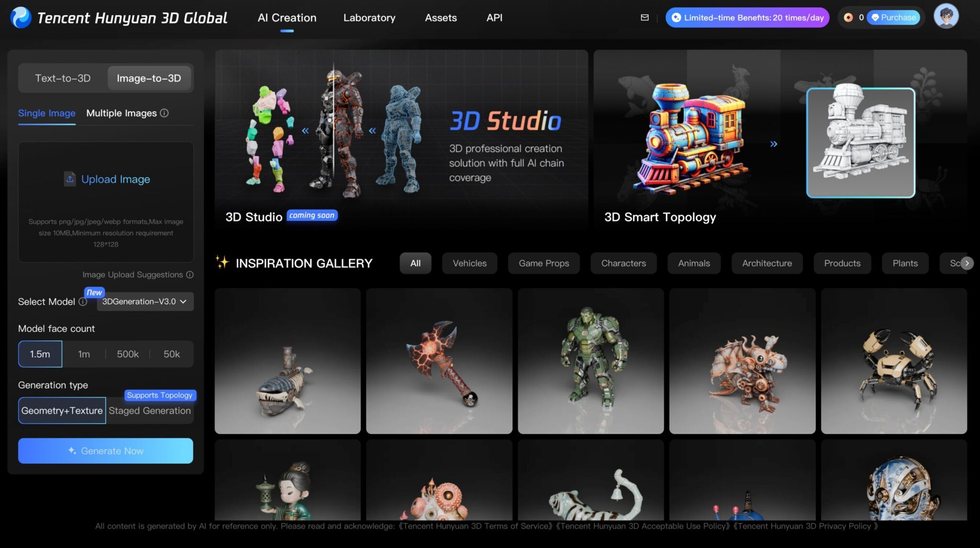Switch to the Single Image tab
The height and width of the screenshot is (548, 980).
(x=46, y=113)
